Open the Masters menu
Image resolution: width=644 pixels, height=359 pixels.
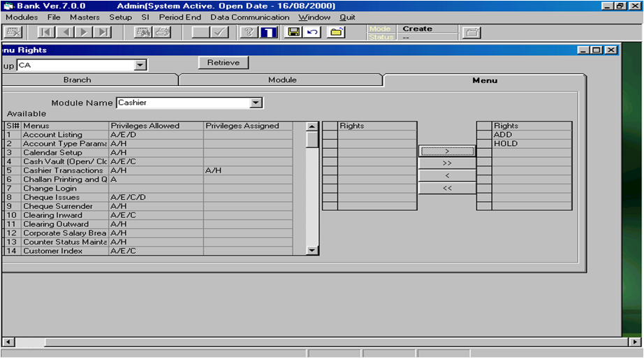click(85, 17)
